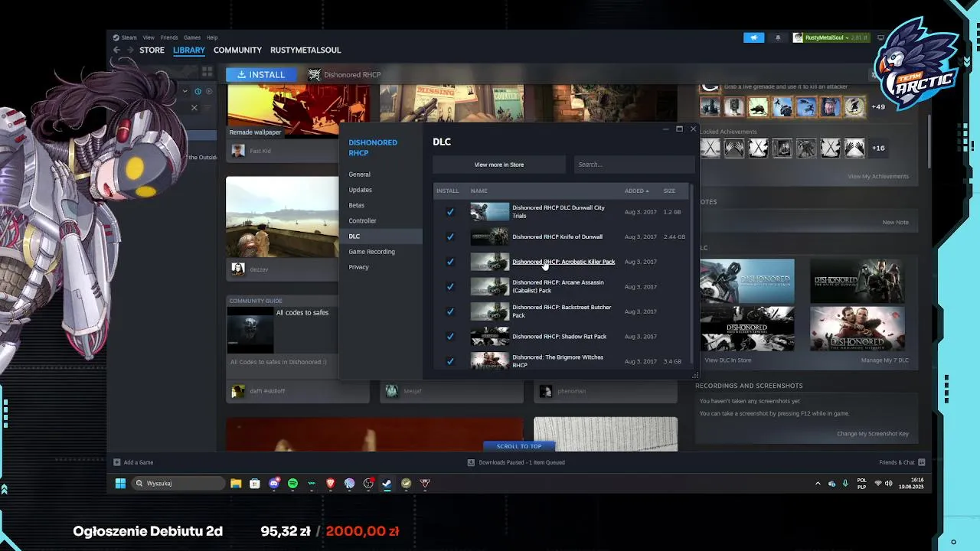Show hidden system tray icons chevron
980x551 pixels.
(x=818, y=483)
